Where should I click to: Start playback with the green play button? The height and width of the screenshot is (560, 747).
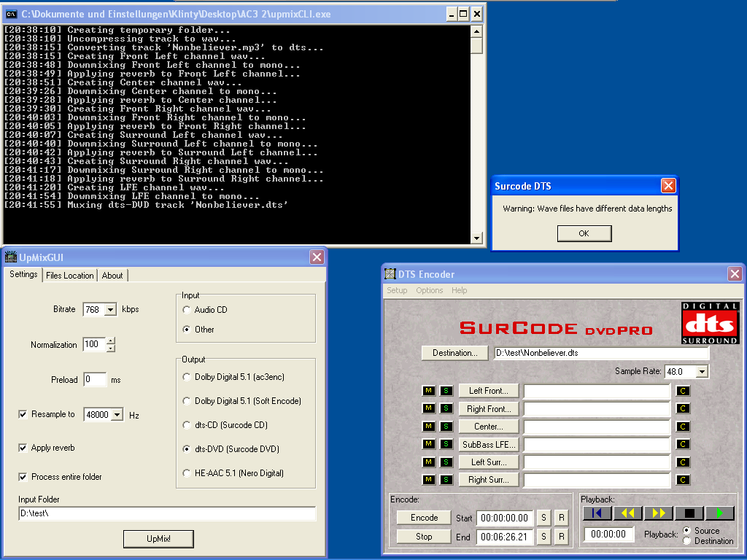coord(719,513)
